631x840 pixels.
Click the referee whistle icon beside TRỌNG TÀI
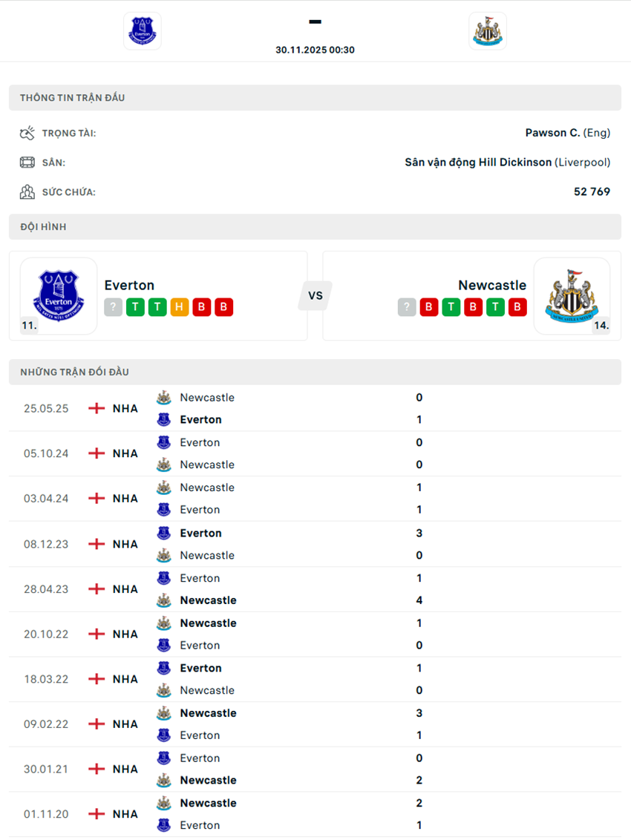click(x=27, y=132)
